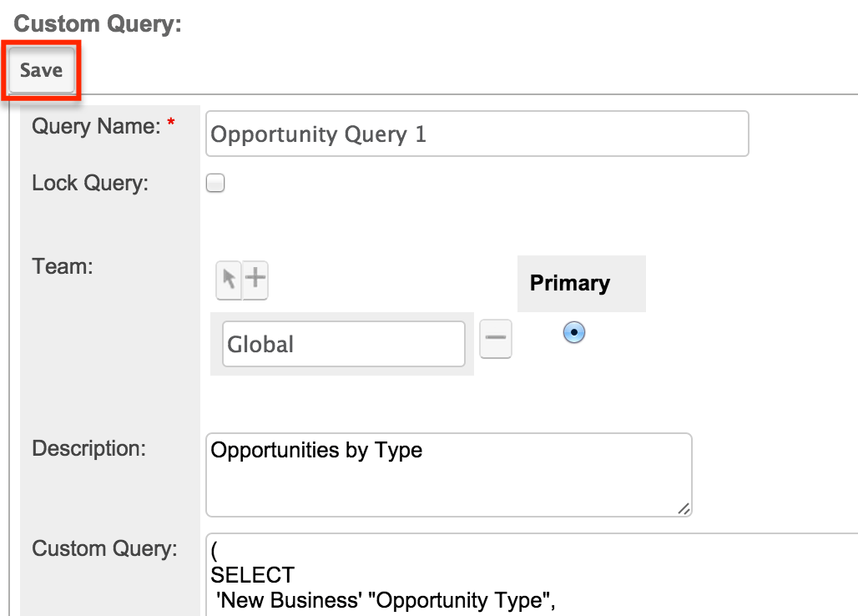The width and height of the screenshot is (858, 616).
Task: Select the text "Opportunity Query 1"
Action: (x=320, y=134)
